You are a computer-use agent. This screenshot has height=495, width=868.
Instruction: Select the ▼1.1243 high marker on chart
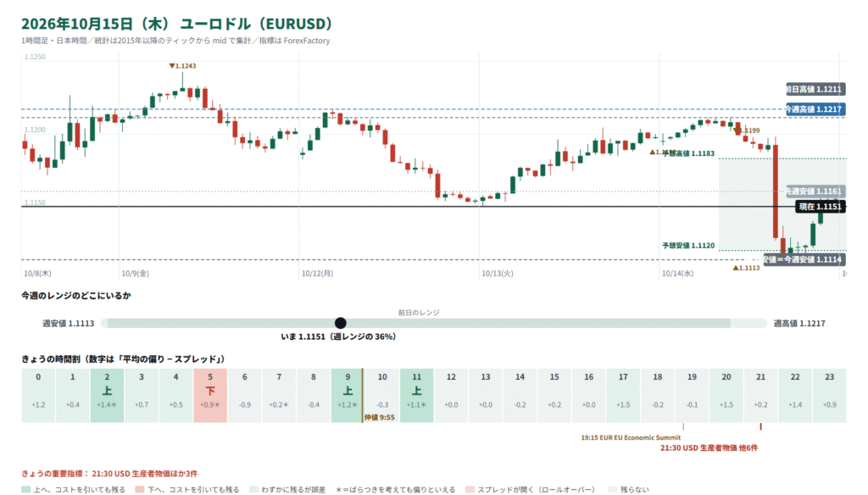coord(183,66)
